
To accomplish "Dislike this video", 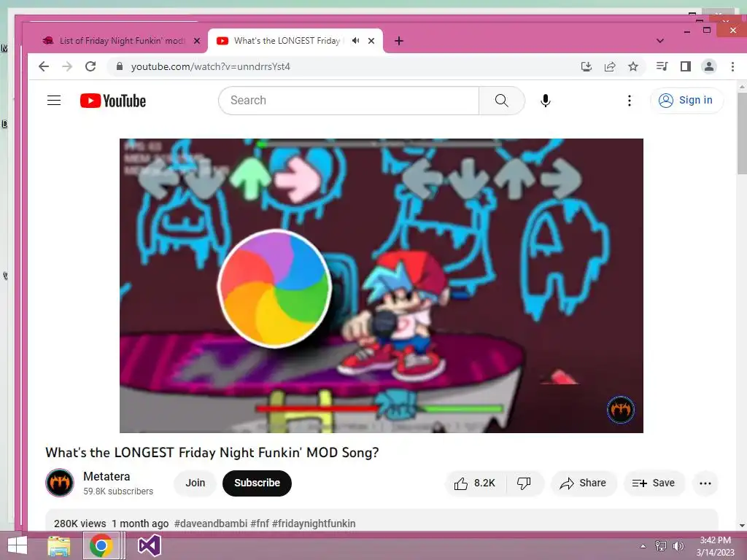I will click(524, 483).
